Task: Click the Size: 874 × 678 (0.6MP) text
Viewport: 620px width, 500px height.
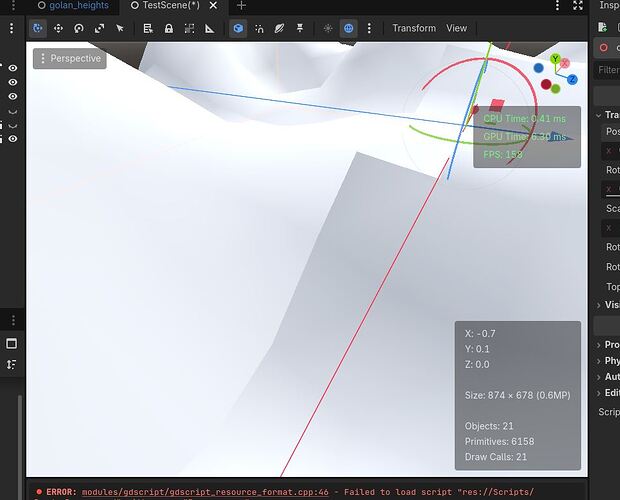Action: click(x=518, y=395)
